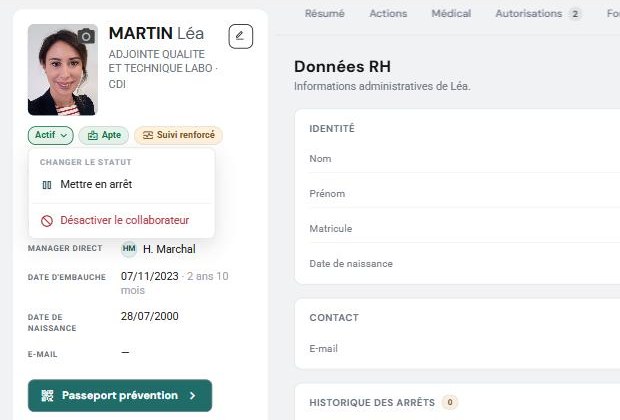The width and height of the screenshot is (620, 420).
Task: Open the Autorisations tab
Action: [538, 13]
